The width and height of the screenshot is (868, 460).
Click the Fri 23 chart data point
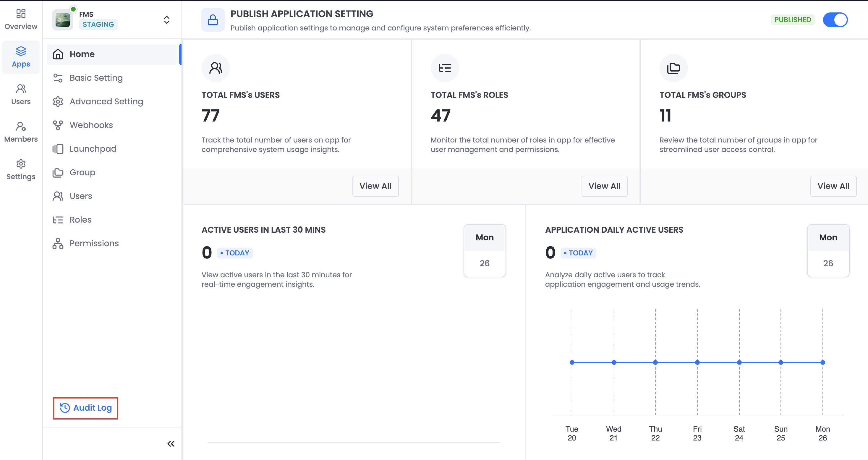tap(697, 362)
